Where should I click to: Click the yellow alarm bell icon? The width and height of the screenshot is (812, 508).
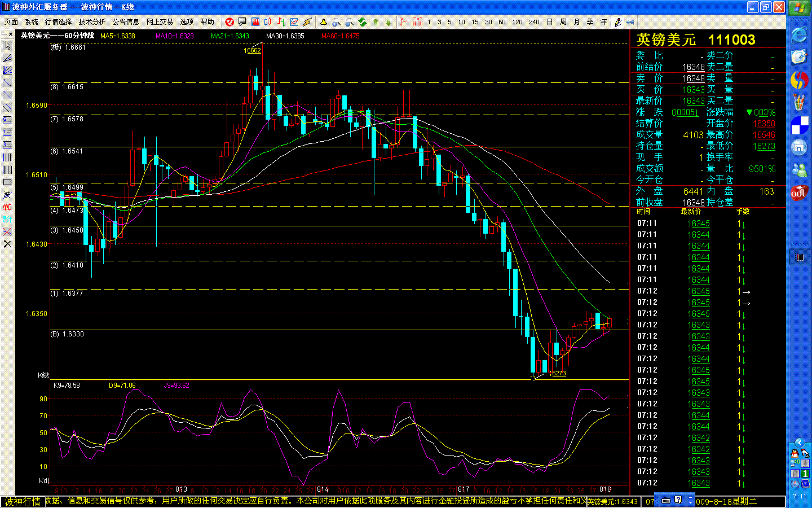(x=324, y=22)
